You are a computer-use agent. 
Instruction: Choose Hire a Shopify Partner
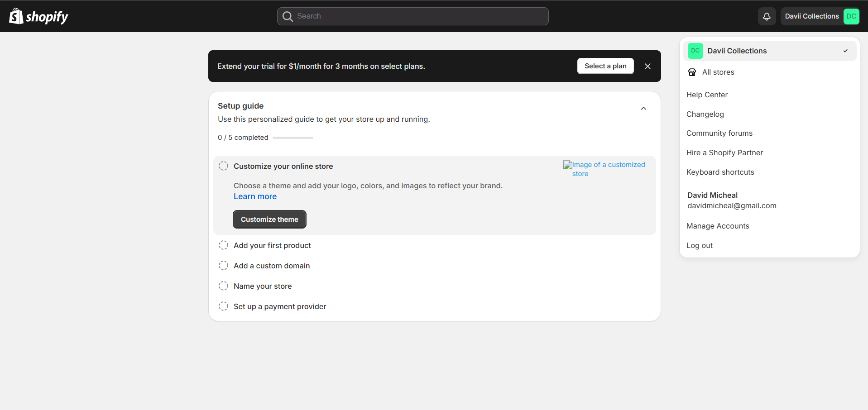724,153
